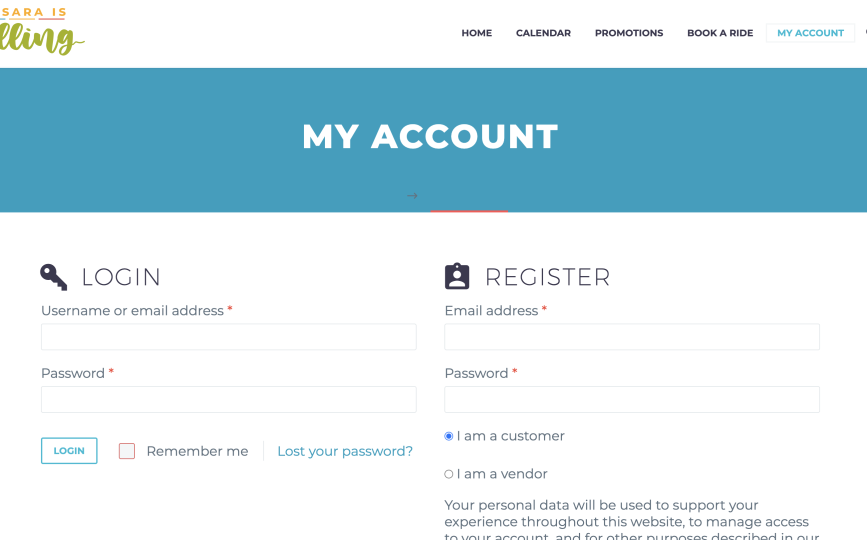Select the My Account navigation item
Viewport: 867px width, 540px height.
click(810, 33)
